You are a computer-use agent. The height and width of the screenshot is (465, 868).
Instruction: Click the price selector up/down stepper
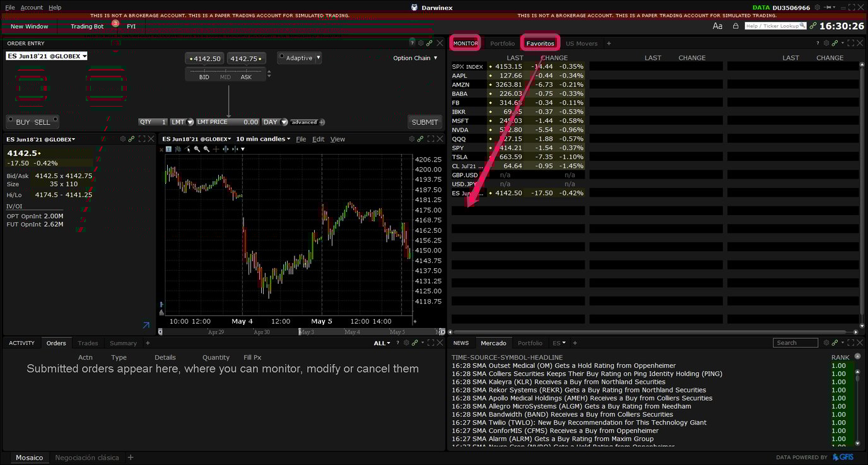click(x=269, y=73)
